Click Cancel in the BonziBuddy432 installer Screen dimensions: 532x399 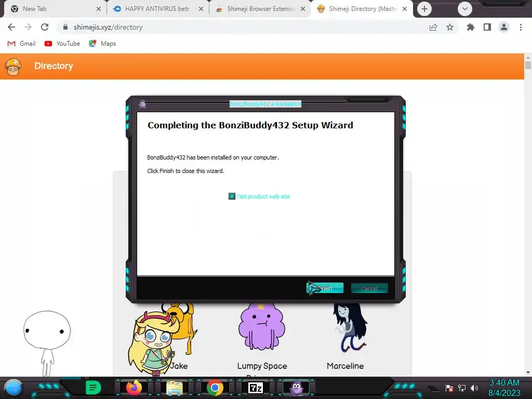(x=369, y=288)
